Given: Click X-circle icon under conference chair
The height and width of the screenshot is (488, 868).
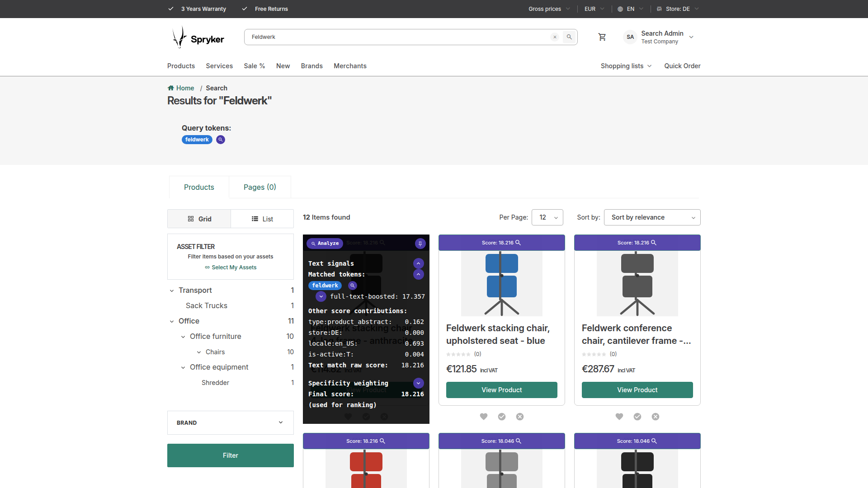Looking at the screenshot, I should point(656,417).
